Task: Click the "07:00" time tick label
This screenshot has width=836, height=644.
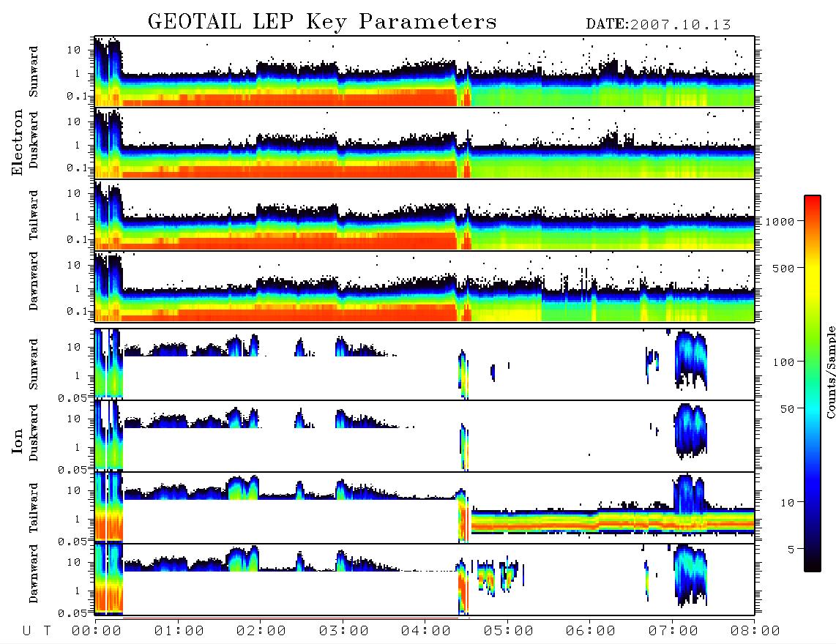Action: pyautogui.click(x=673, y=632)
